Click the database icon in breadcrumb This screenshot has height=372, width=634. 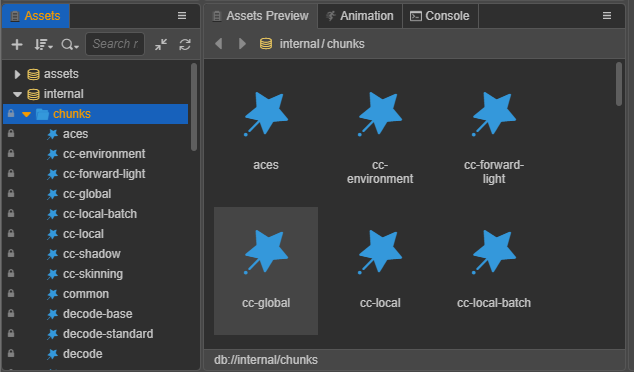coord(266,43)
